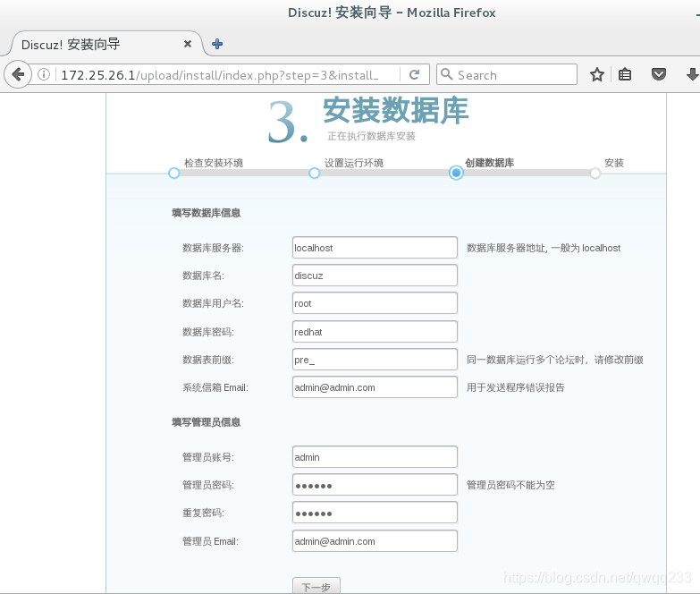Click the hint 同一数据库运行多个论坛时，请修改前缀
The image size is (700, 594).
[x=555, y=360]
